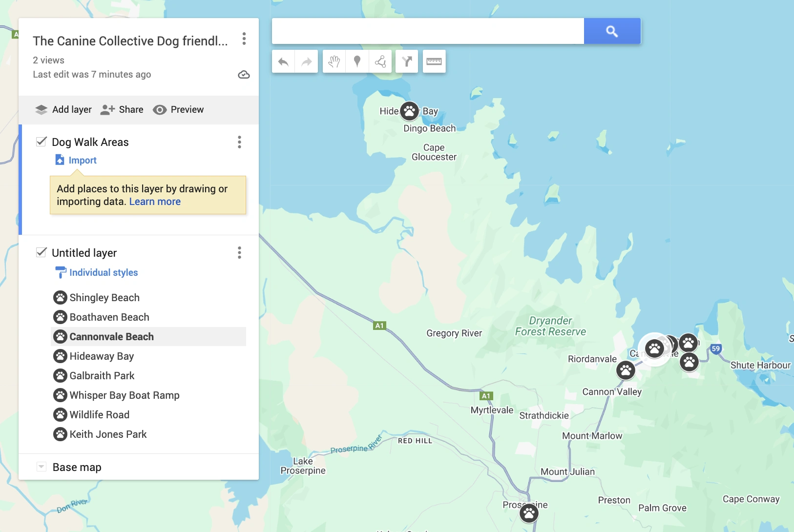Viewport: 794px width, 532px height.
Task: Click the Lake Proserpine map label
Action: (303, 466)
